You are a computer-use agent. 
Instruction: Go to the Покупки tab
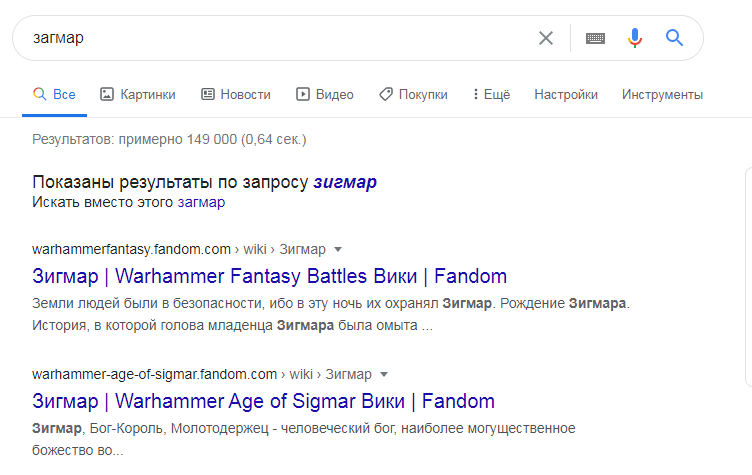(x=413, y=95)
